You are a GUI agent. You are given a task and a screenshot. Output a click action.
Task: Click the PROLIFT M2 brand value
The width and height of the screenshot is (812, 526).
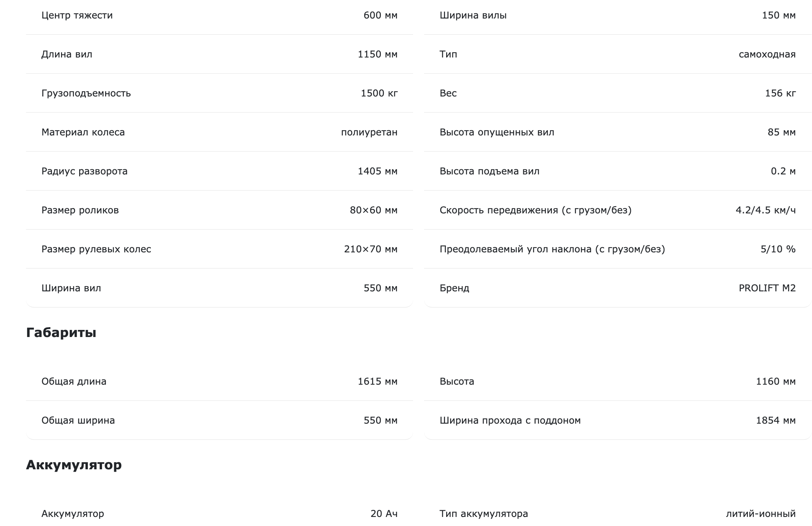pos(767,288)
